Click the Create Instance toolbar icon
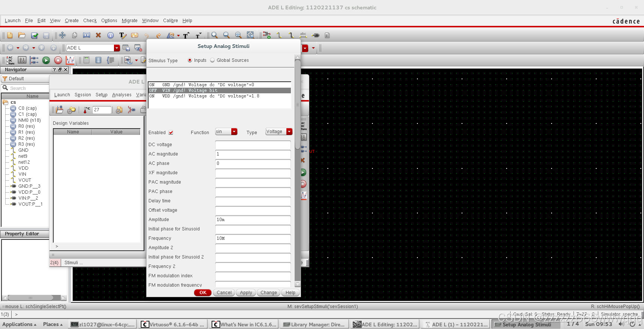 [x=267, y=35]
